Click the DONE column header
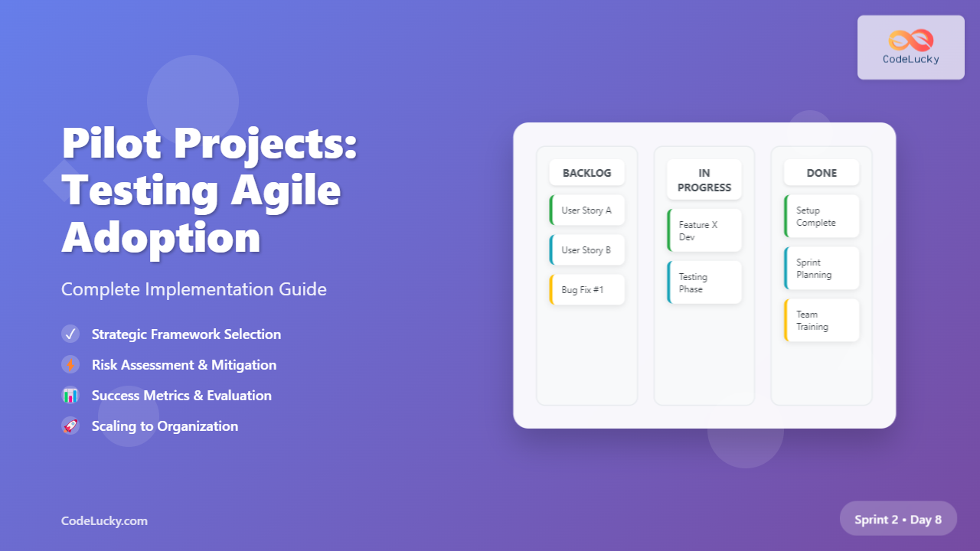The height and width of the screenshot is (551, 980). tap(822, 173)
